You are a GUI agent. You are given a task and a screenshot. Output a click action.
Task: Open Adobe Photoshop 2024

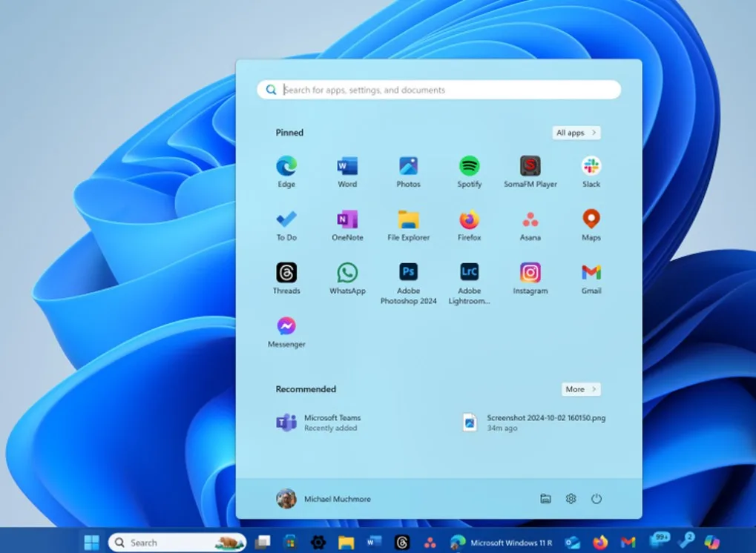(x=408, y=273)
